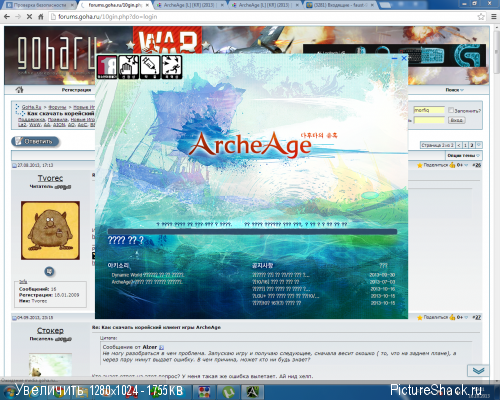This screenshot has height=400, width=500.
Task: Click the forum home house icon
Action: click(x=20, y=89)
